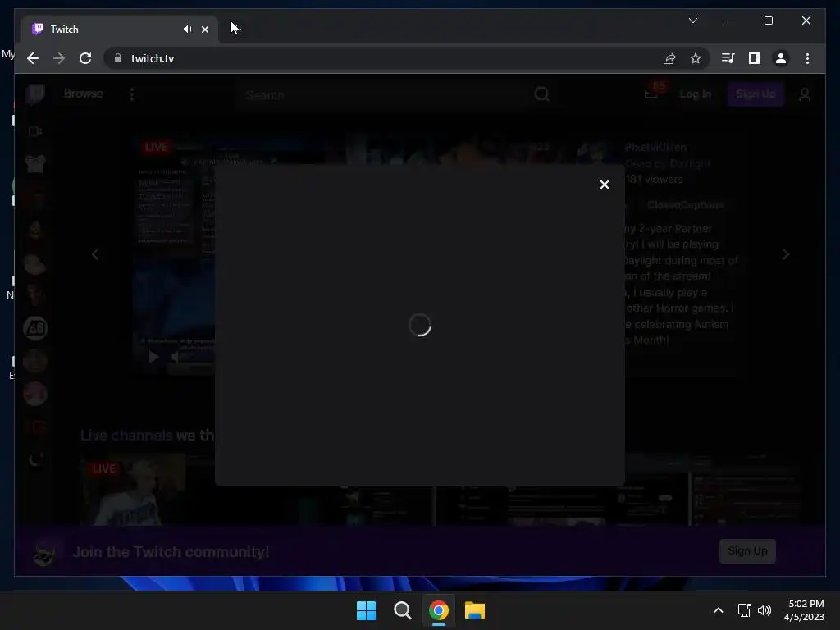Click the Chrome taskbar icon
The height and width of the screenshot is (630, 840).
pyautogui.click(x=439, y=610)
